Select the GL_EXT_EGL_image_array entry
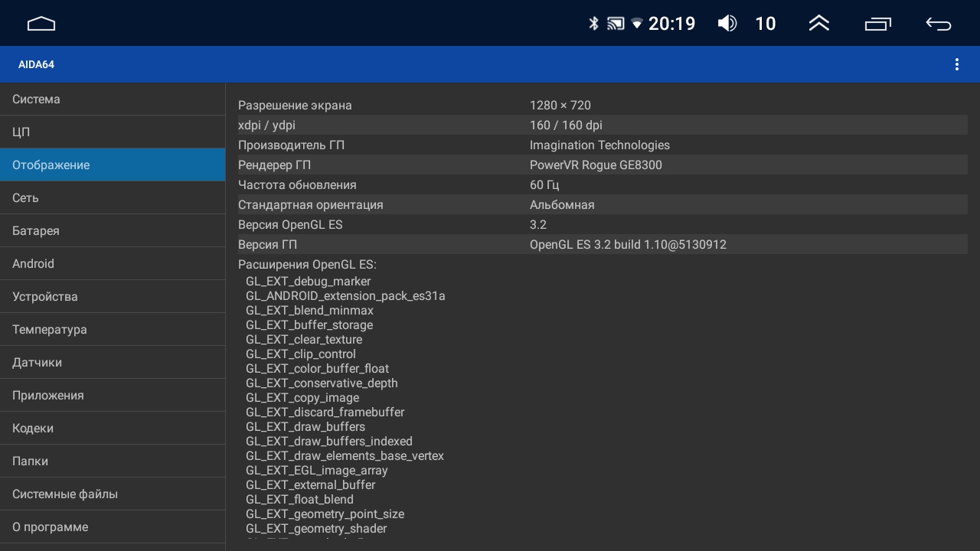Screen dimensions: 980x551 [x=317, y=471]
